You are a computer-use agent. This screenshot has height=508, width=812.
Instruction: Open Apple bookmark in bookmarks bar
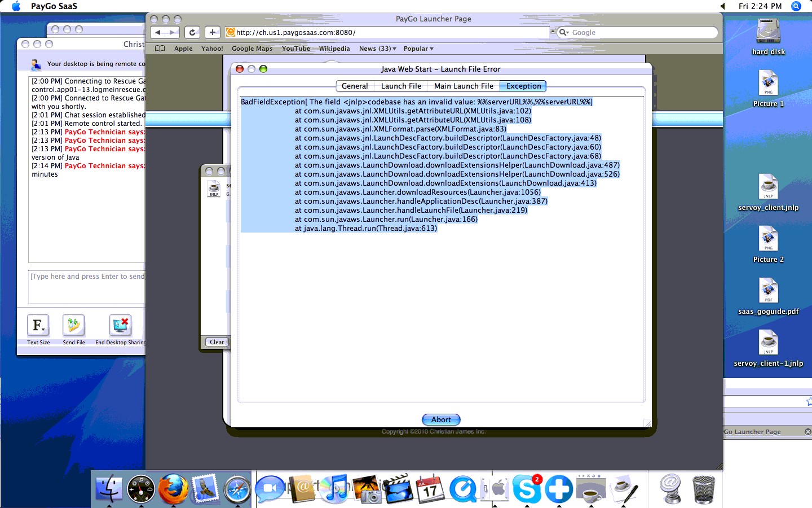183,49
